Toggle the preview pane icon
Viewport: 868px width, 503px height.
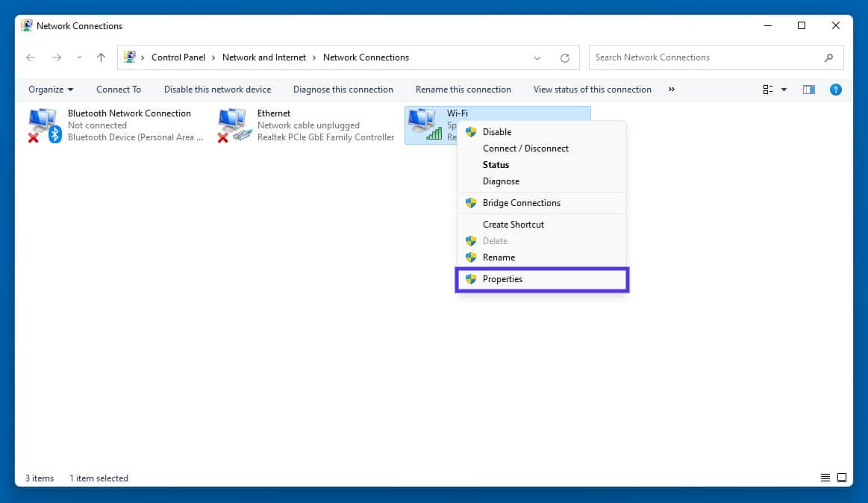(x=808, y=89)
